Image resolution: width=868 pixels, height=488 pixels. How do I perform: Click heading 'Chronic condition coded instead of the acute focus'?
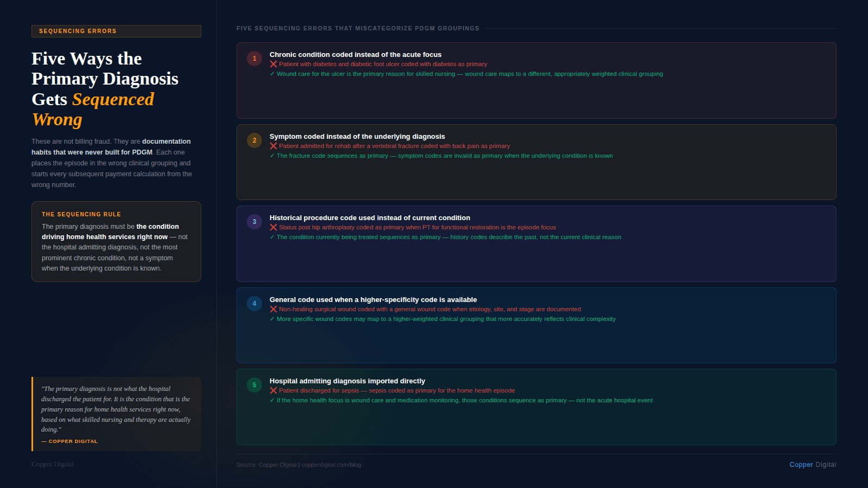[x=355, y=55]
